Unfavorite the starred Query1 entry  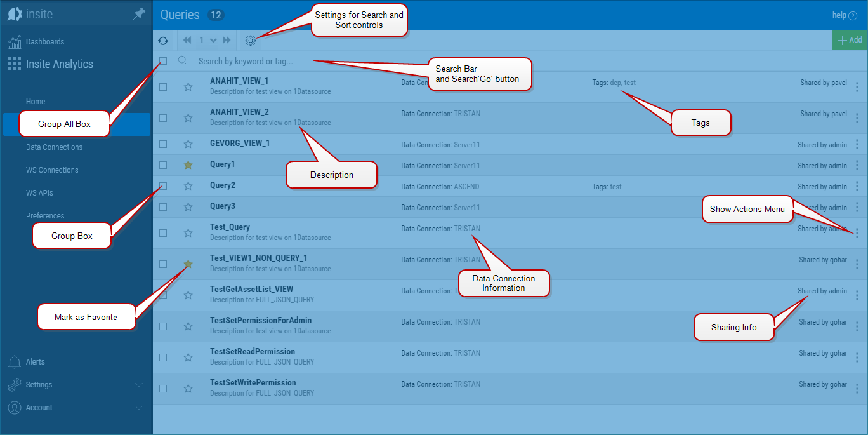(188, 164)
